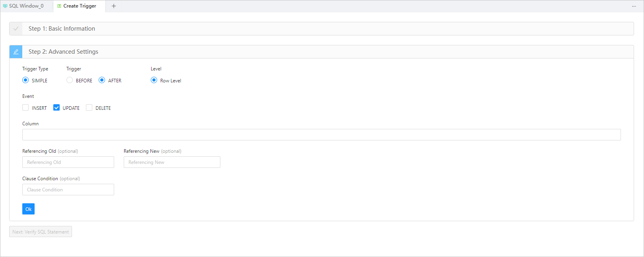
Task: Expand Step 1: Basic Information section
Action: pos(62,29)
